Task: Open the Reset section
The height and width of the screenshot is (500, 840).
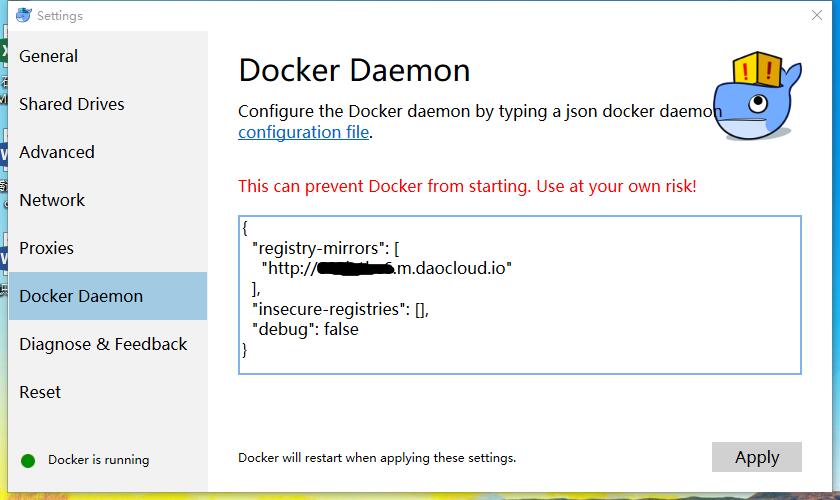Action: [x=108, y=392]
